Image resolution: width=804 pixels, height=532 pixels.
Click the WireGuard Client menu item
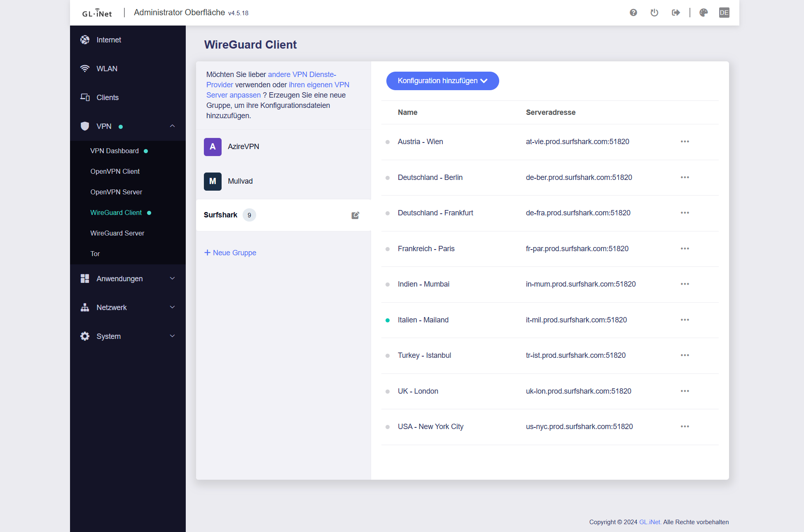[x=116, y=212]
